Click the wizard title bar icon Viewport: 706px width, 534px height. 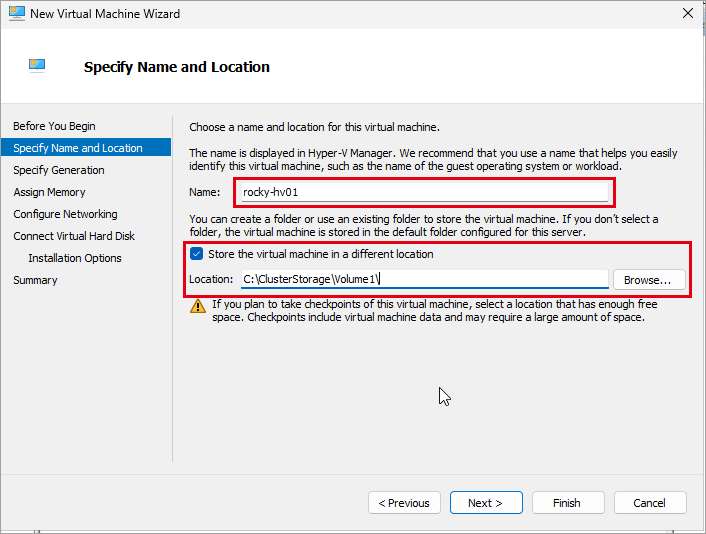coord(17,14)
